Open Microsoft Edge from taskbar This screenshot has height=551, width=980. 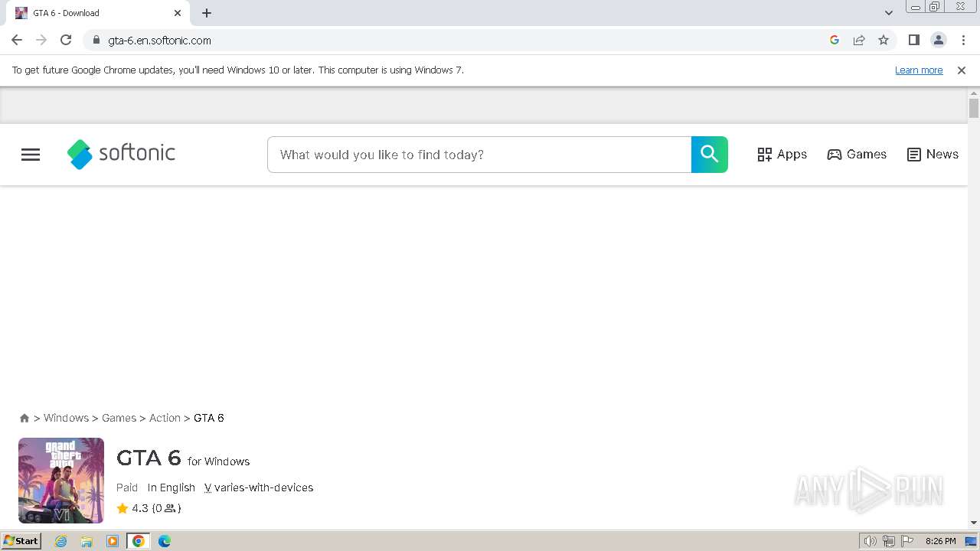[165, 541]
